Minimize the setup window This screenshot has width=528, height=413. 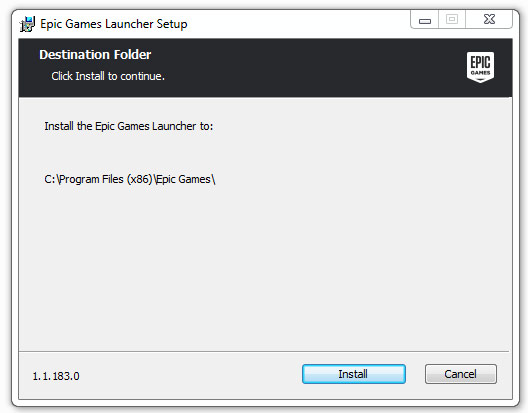click(x=425, y=21)
